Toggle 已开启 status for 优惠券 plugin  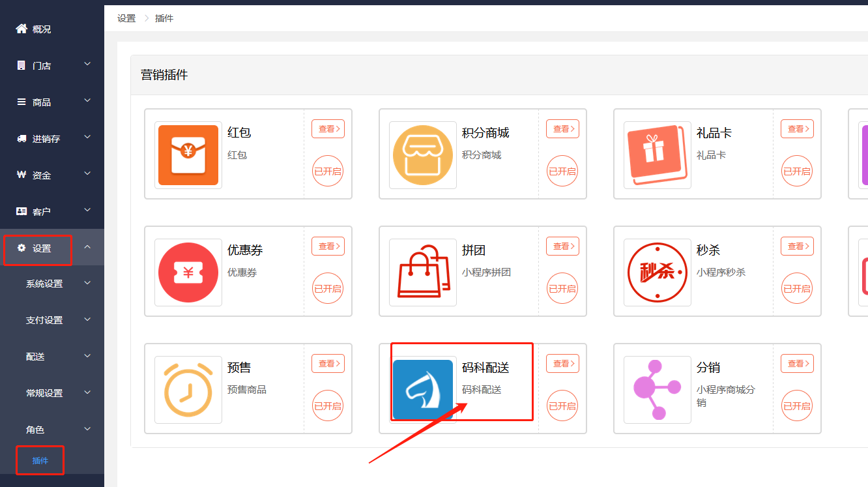click(x=328, y=288)
